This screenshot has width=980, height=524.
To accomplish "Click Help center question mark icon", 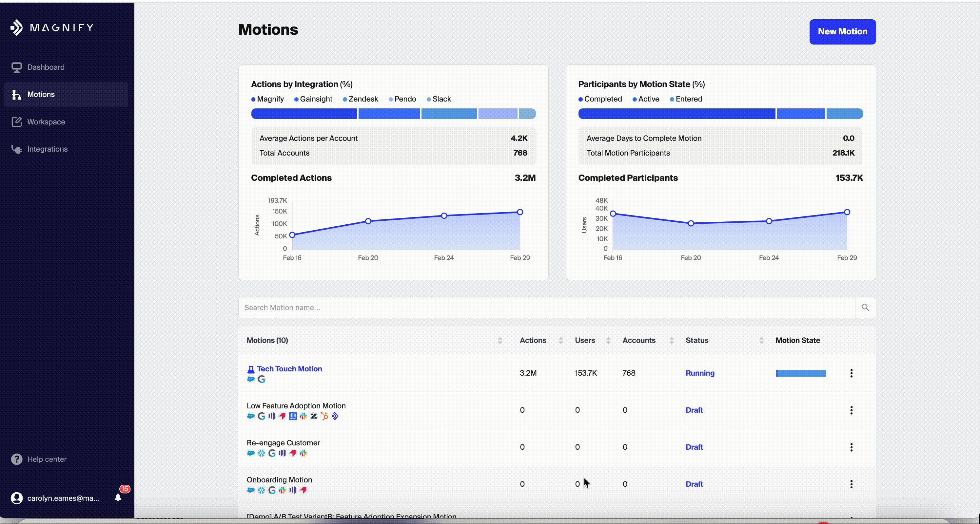I will click(x=17, y=459).
